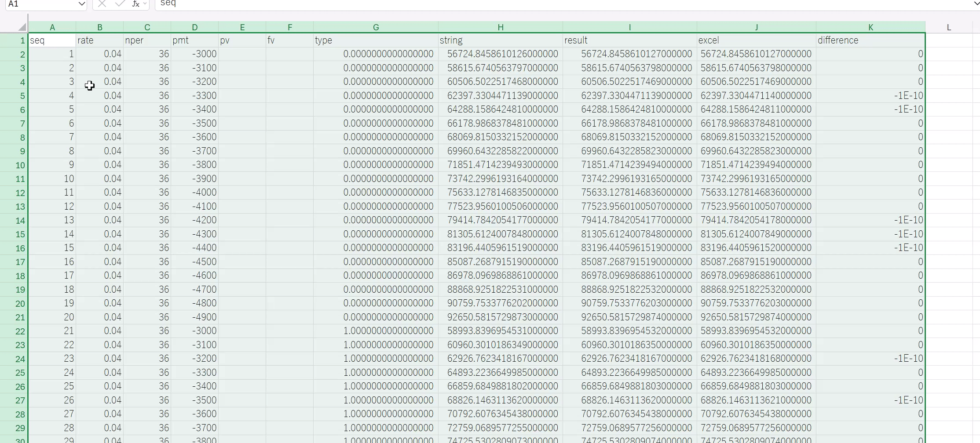Click the 'difference' header cell

[x=871, y=40]
